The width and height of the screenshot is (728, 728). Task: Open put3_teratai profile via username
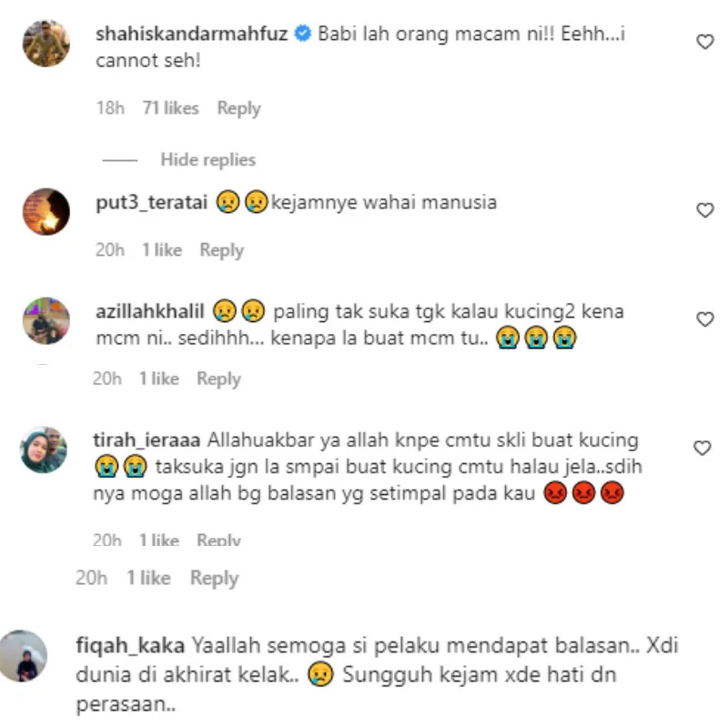click(x=151, y=203)
